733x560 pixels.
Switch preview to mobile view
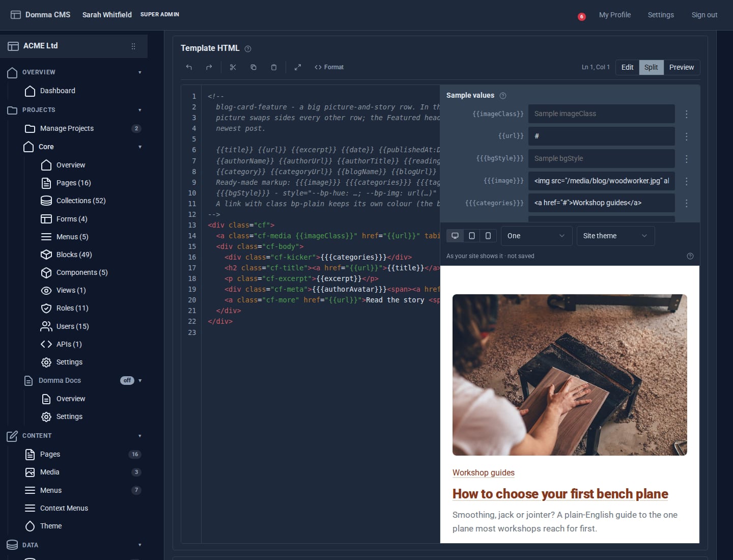point(488,236)
